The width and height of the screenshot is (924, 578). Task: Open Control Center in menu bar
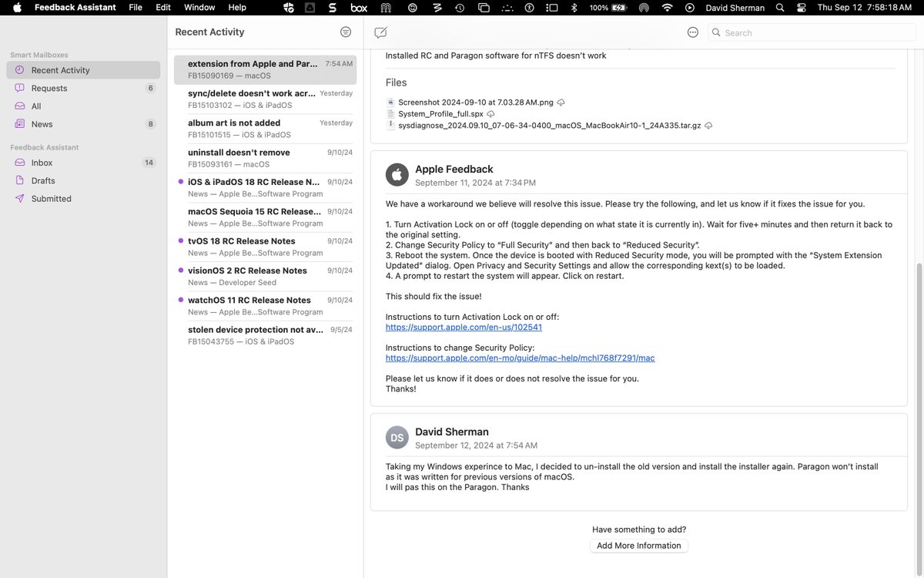802,8
